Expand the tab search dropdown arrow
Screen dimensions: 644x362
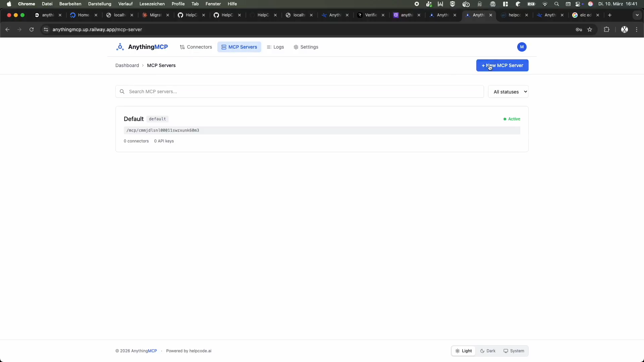637,15
